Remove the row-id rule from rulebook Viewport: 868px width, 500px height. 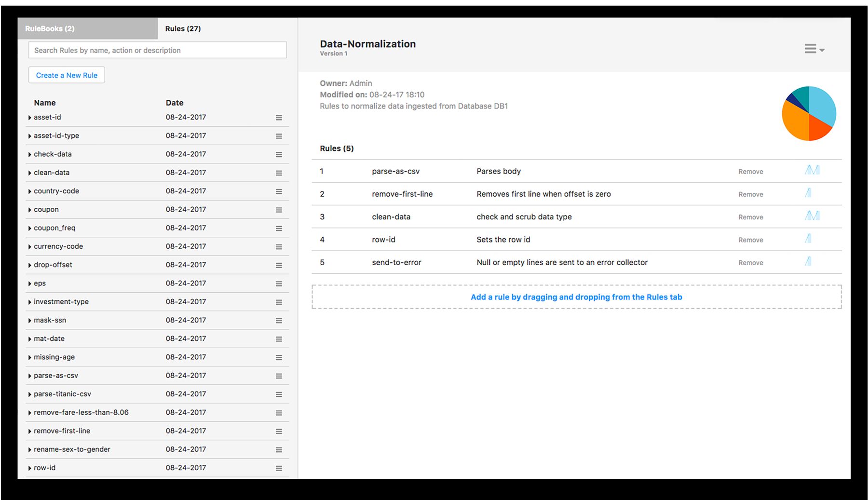[750, 240]
